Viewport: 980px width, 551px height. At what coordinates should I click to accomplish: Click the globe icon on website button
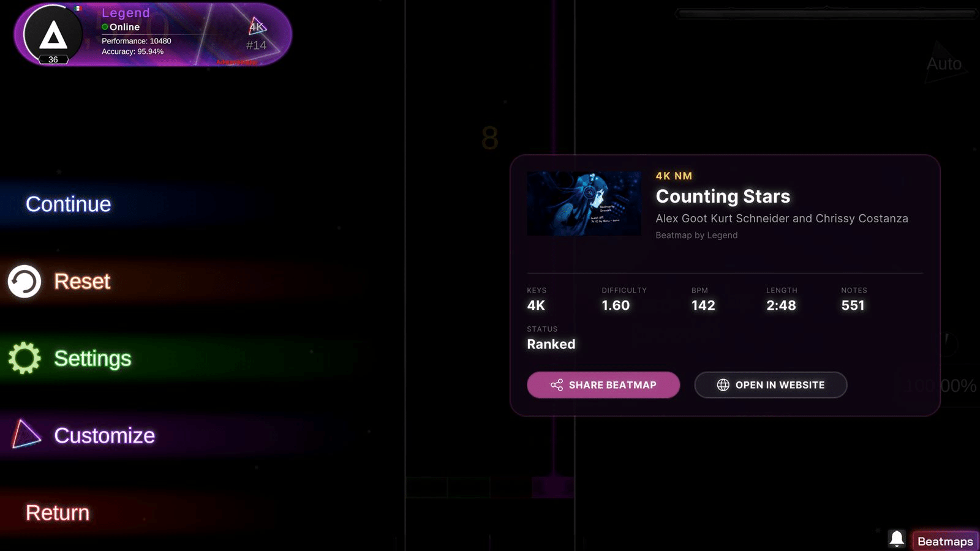[x=723, y=384]
